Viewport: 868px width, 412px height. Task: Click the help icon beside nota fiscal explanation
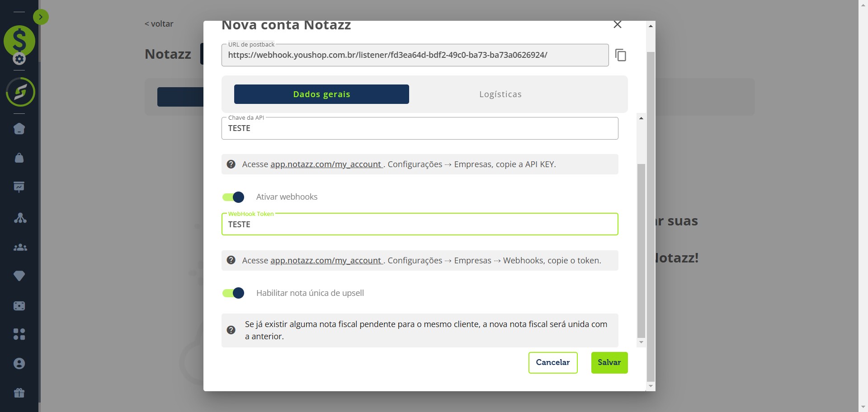click(231, 330)
